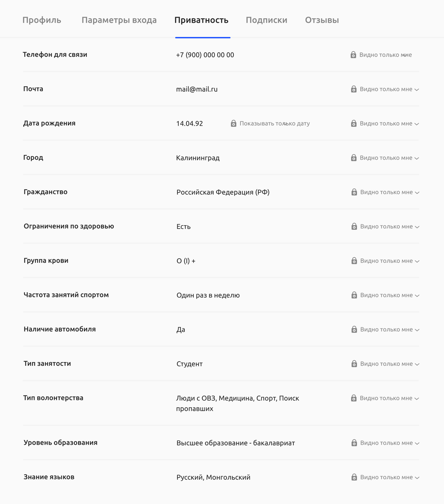
Task: Click the lock icon in the Телефон для связи row
Action: [353, 55]
